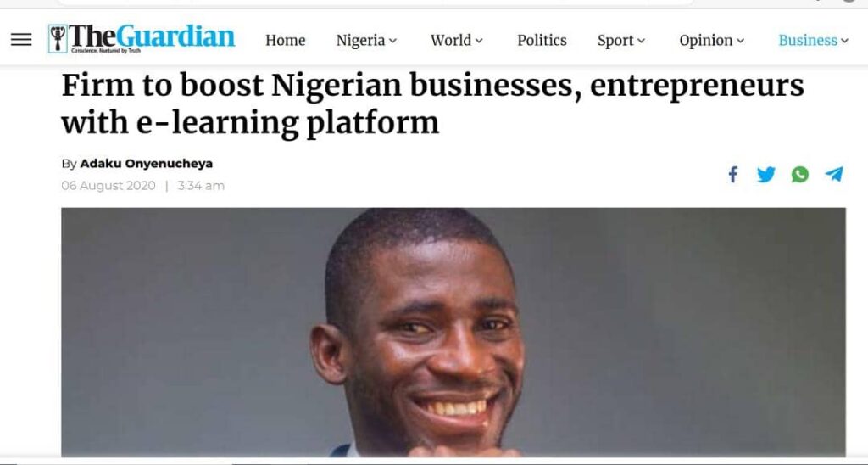Screen dimensions: 868x465
Task: Expand the Opinion dropdown chevron
Action: point(741,41)
